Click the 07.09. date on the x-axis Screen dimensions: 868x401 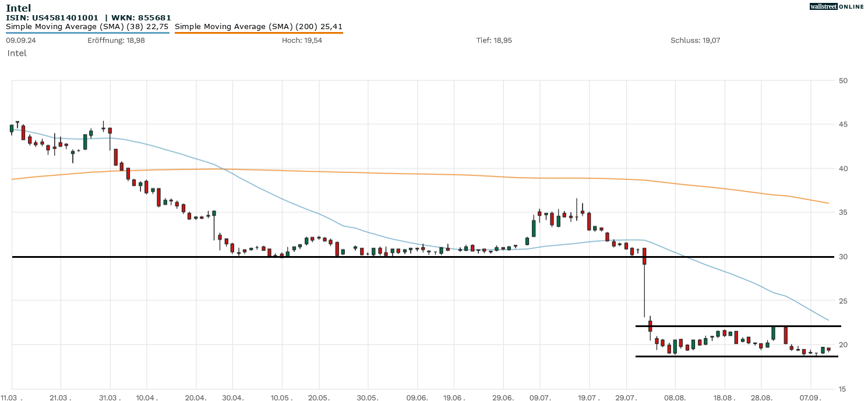point(811,397)
